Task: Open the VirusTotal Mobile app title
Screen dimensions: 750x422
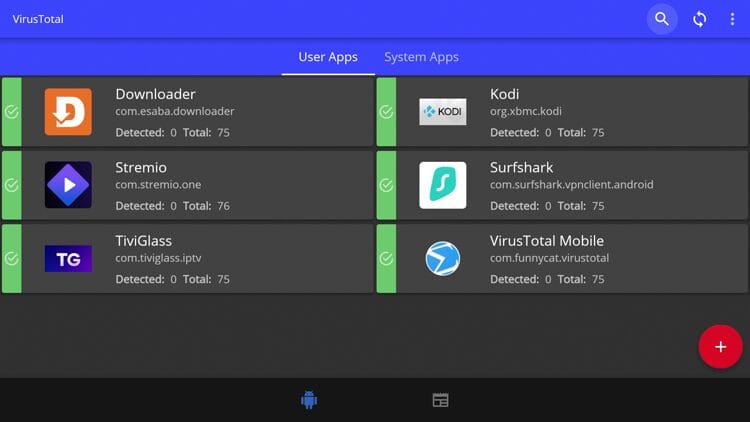Action: (x=547, y=241)
